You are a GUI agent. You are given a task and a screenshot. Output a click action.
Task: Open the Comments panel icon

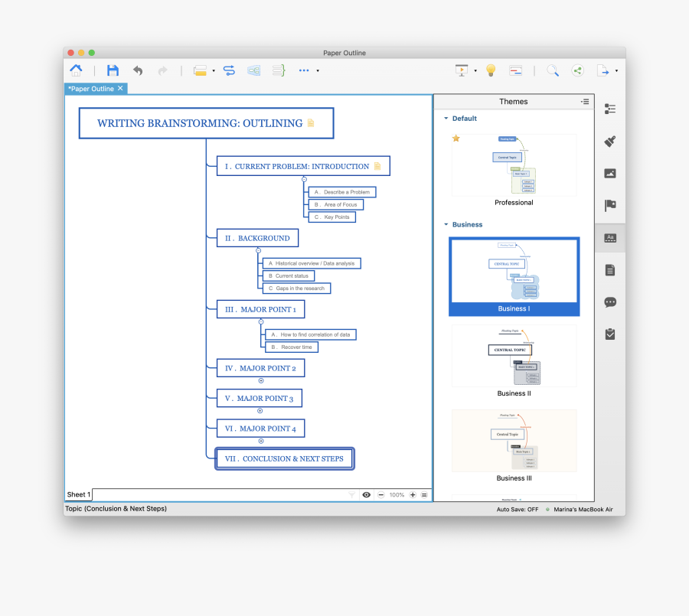tap(610, 301)
